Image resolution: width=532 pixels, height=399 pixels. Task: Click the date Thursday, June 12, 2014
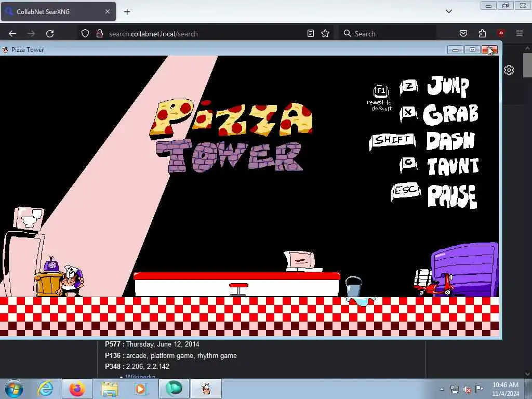[x=163, y=344]
